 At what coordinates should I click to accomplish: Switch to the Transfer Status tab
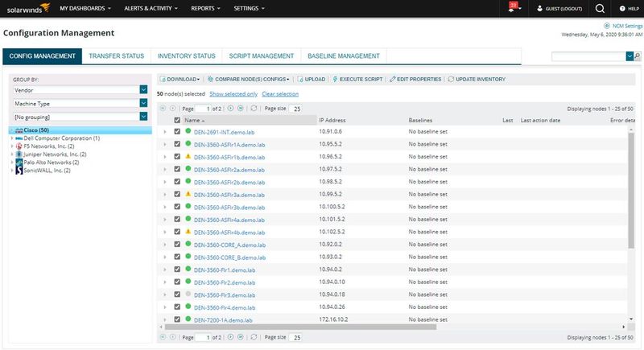tap(116, 56)
